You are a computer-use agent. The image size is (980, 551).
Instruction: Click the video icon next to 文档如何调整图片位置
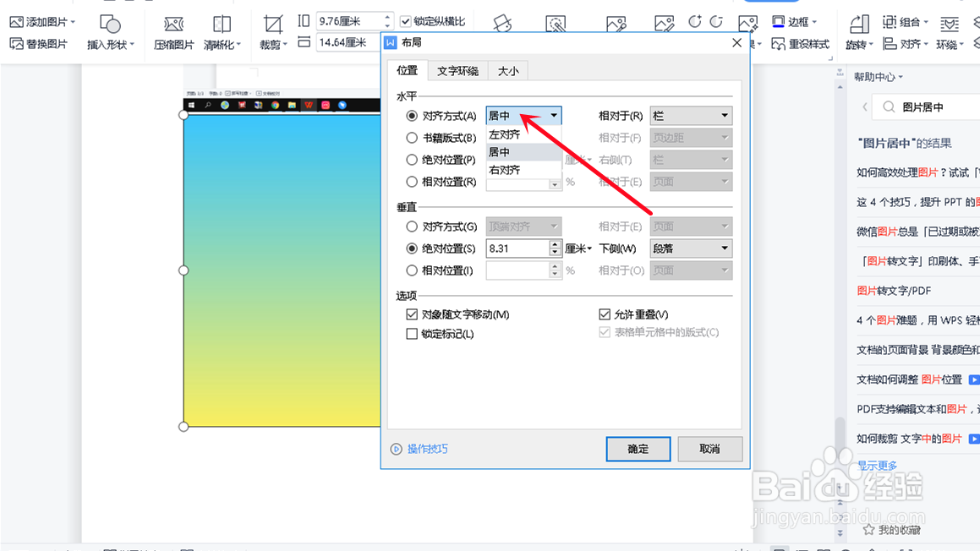tap(974, 379)
